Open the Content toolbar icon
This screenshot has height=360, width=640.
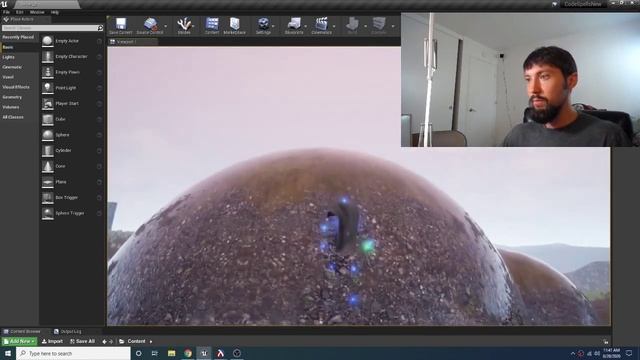click(x=212, y=24)
